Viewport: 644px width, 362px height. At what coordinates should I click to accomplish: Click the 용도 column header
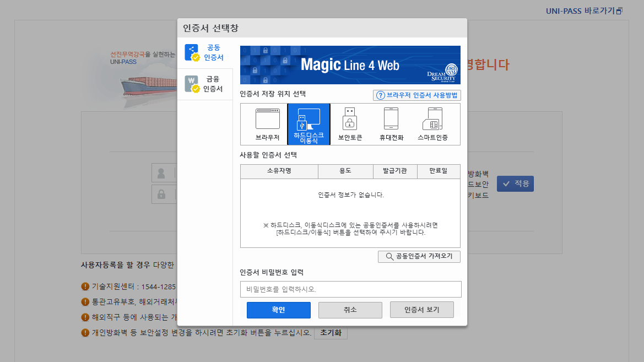point(345,171)
